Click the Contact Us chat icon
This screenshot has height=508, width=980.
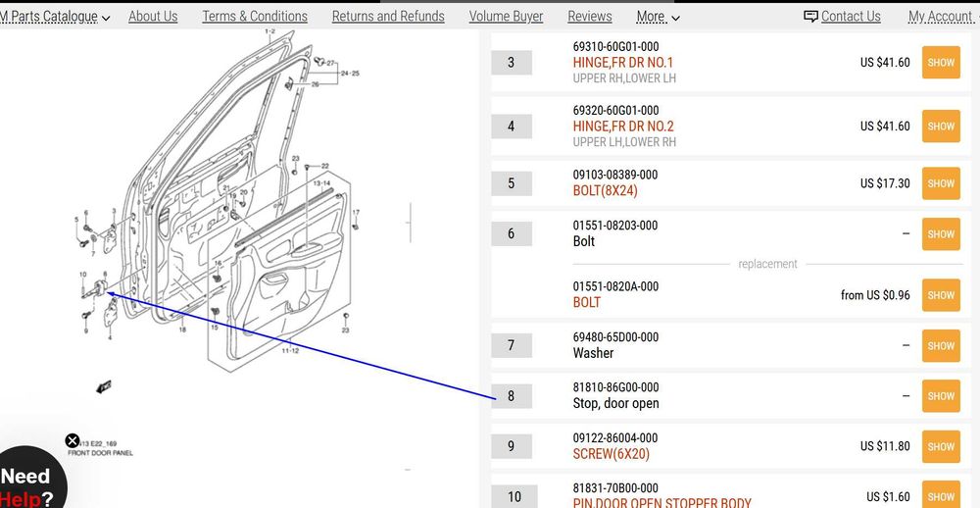tap(810, 17)
